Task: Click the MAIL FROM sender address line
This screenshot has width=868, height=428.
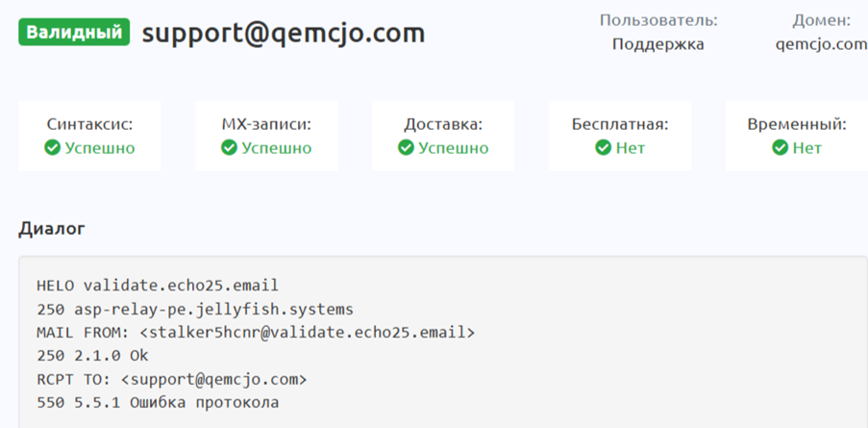Action: (256, 332)
